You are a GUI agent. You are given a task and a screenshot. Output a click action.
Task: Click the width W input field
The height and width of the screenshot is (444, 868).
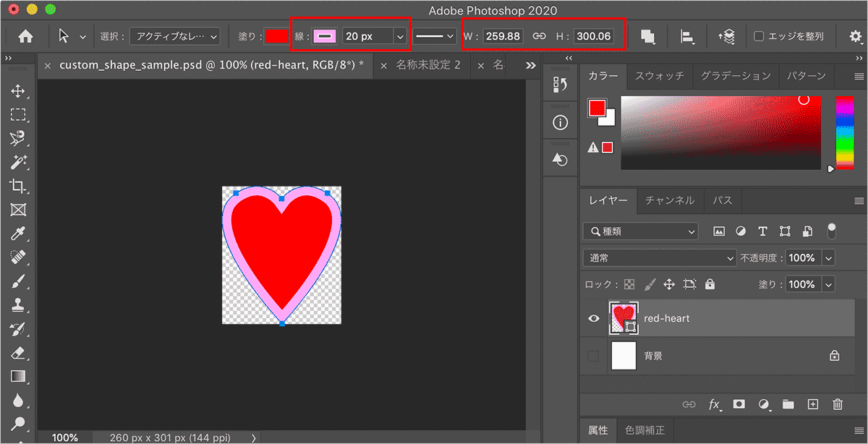[503, 36]
